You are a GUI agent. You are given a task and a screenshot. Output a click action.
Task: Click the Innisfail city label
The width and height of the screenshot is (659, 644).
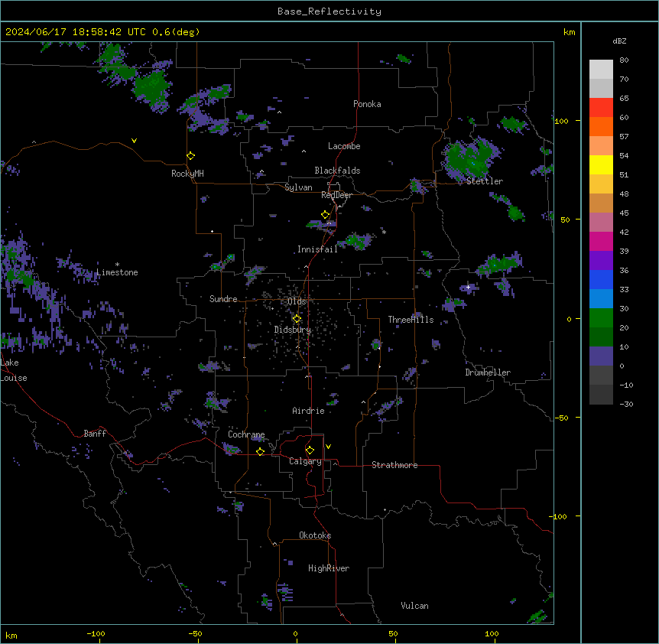pos(317,249)
